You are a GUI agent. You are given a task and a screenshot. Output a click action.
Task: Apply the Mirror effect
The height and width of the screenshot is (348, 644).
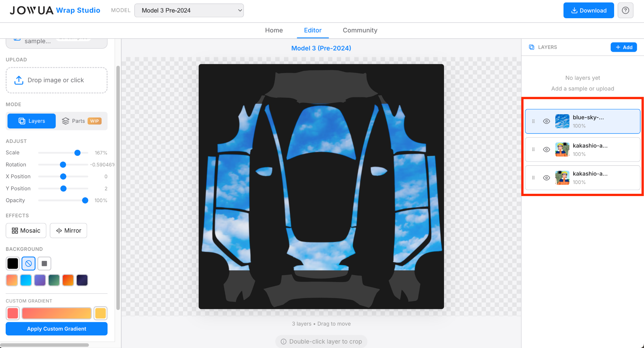68,230
